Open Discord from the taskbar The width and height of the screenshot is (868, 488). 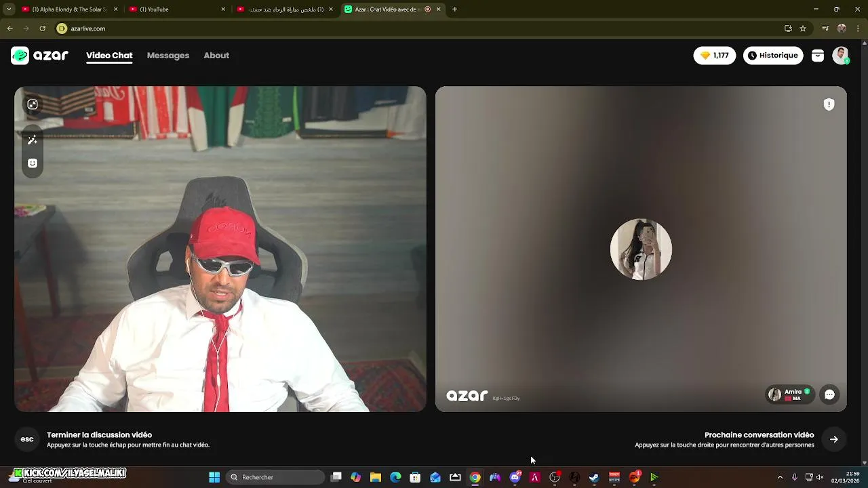(x=515, y=477)
